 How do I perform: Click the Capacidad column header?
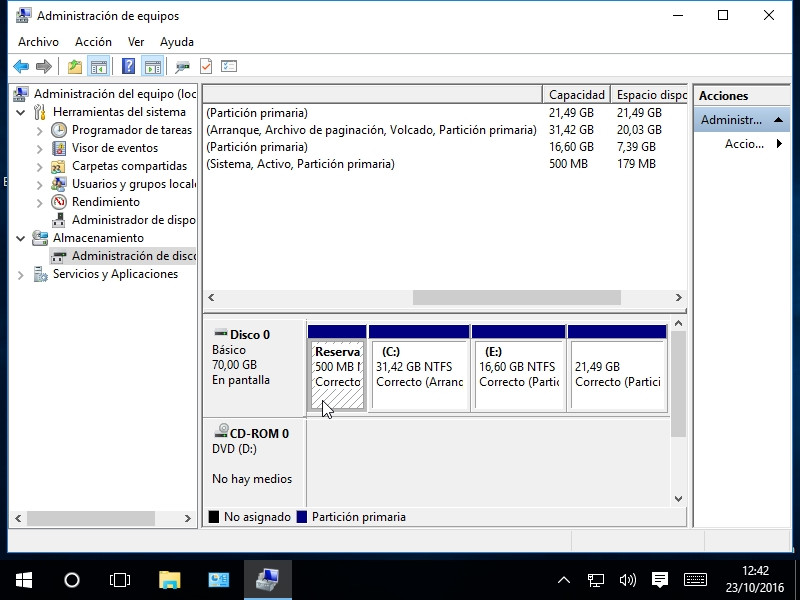[576, 95]
